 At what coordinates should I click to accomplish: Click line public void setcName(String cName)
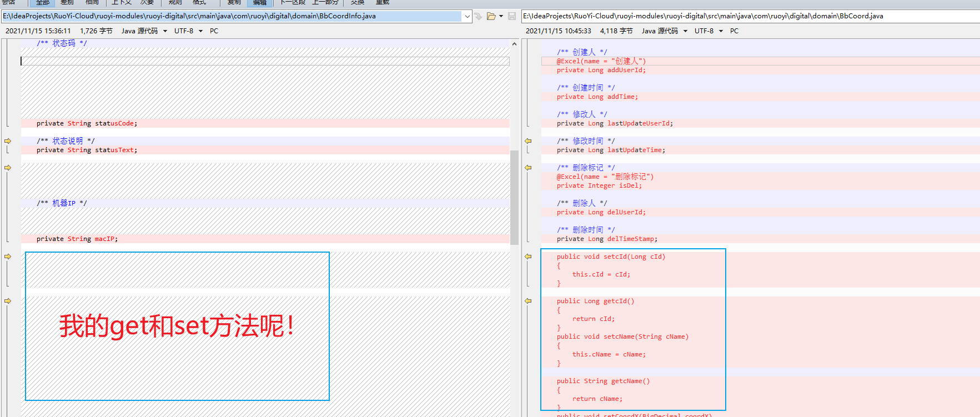pos(622,336)
